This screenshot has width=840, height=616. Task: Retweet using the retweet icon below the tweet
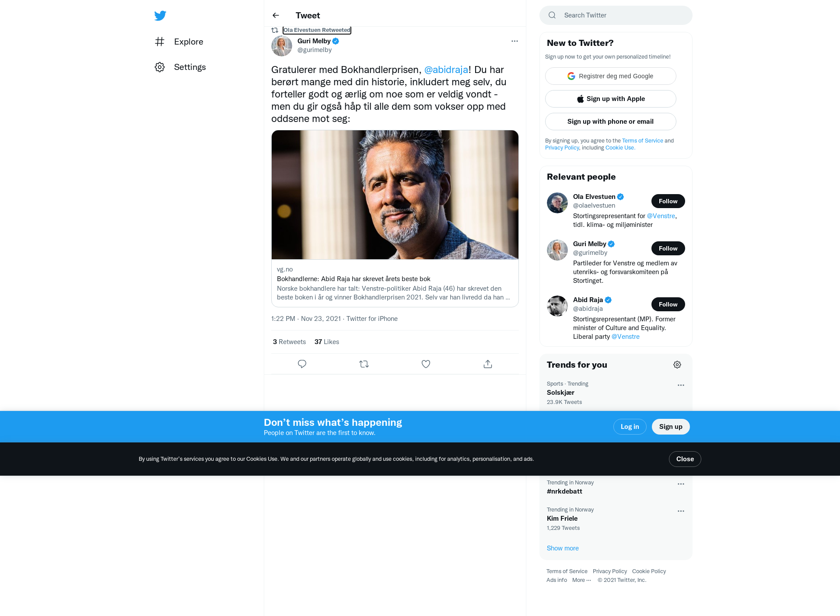(364, 364)
